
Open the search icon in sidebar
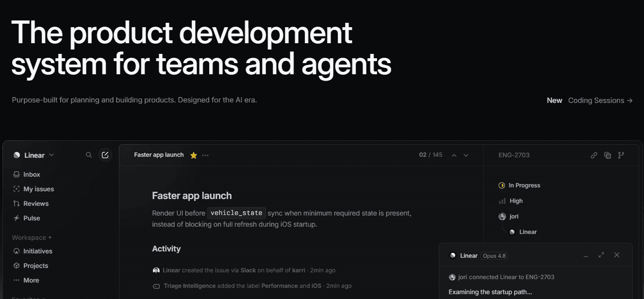pos(89,155)
